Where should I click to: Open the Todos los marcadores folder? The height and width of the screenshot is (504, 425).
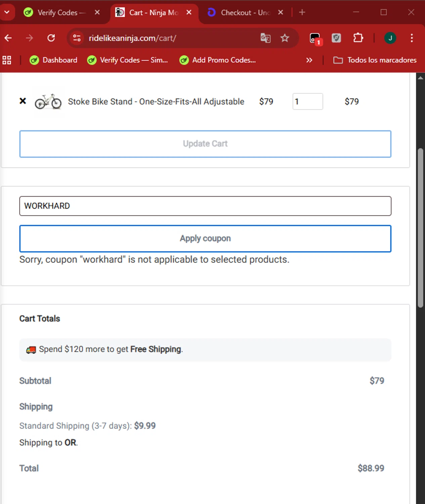click(375, 60)
